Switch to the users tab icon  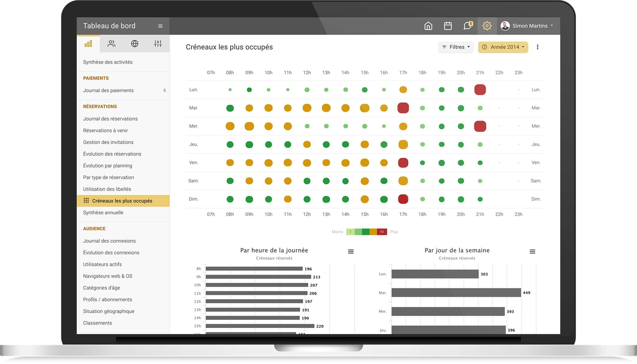111,44
